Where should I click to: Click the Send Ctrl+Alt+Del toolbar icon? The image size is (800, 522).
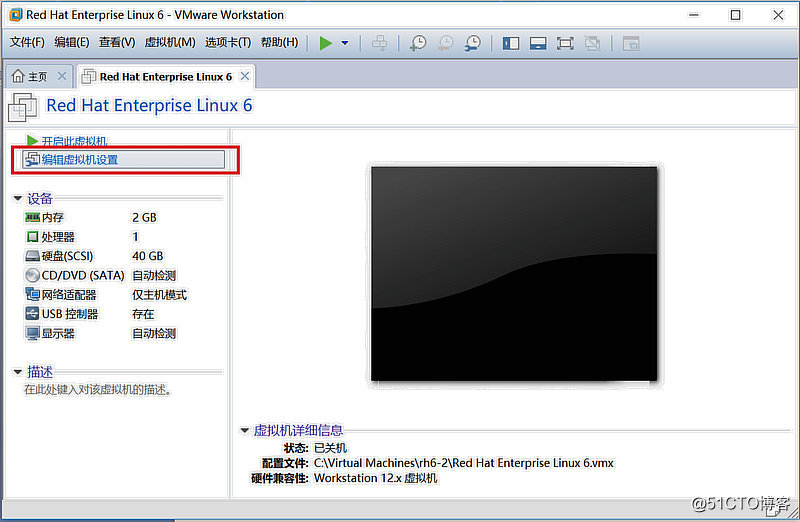point(379,43)
